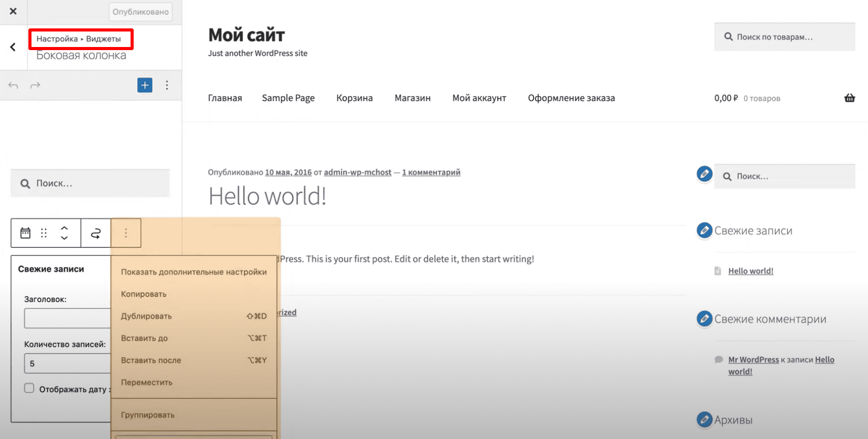Screen dimensions: 868x439
Task: Click the Архивы sidebar heading
Action: [733, 420]
